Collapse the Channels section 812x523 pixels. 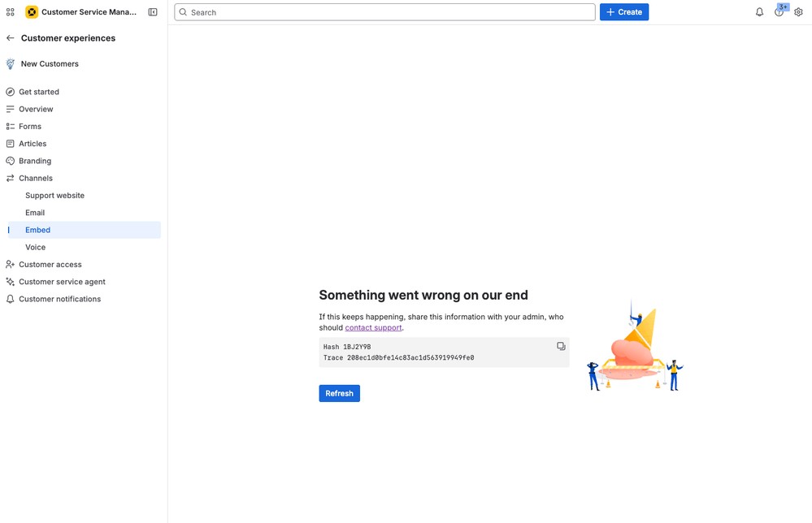tap(36, 178)
